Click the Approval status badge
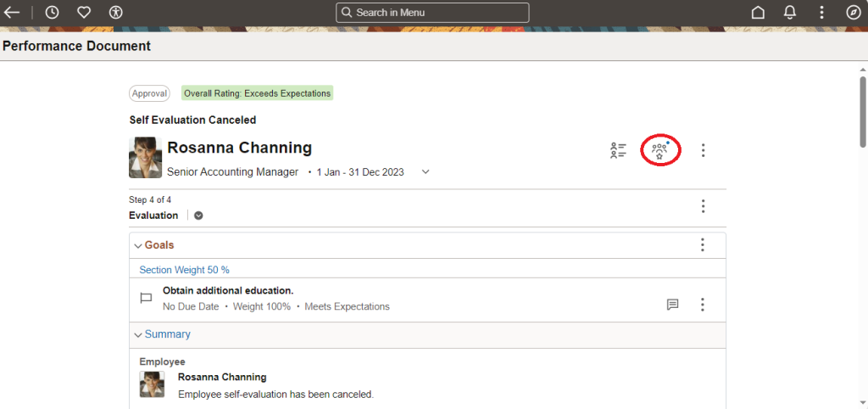This screenshot has width=868, height=409. [149, 93]
